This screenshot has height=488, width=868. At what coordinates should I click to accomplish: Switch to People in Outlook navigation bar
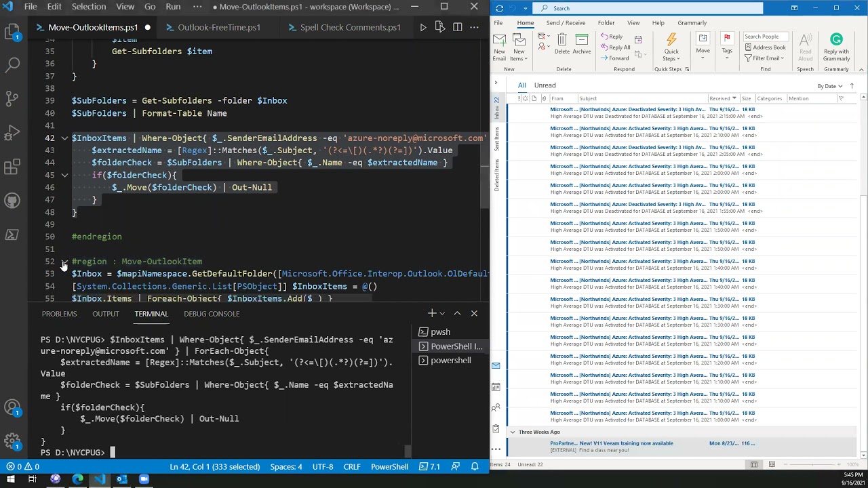[x=496, y=408]
